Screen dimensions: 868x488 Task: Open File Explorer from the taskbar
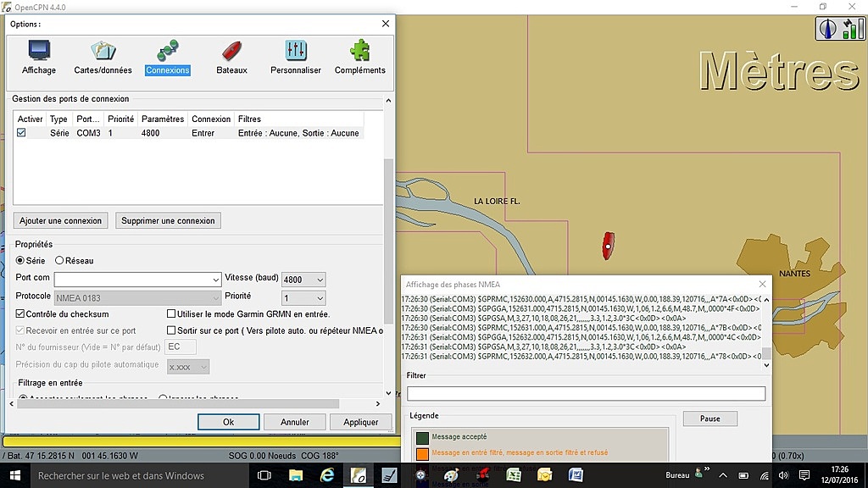point(296,475)
